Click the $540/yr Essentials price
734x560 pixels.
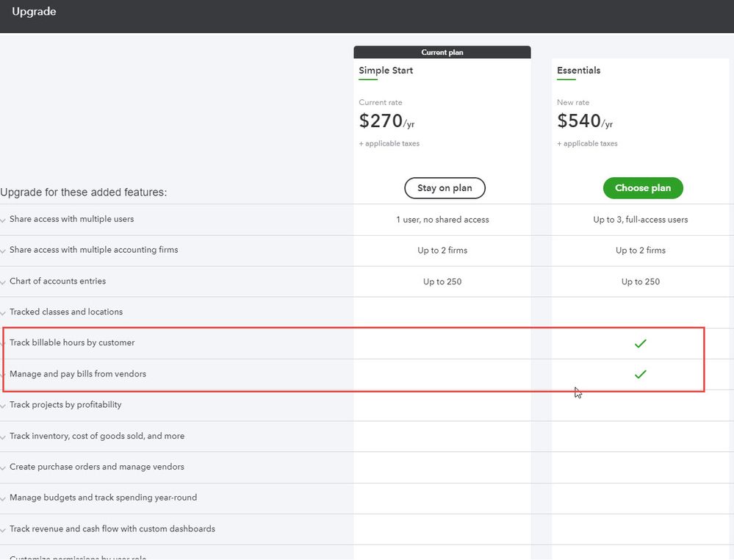[585, 121]
